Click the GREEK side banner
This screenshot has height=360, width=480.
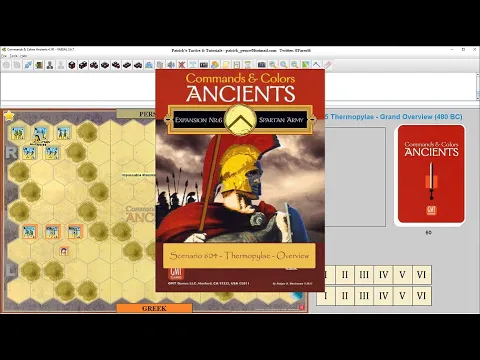[154, 308]
